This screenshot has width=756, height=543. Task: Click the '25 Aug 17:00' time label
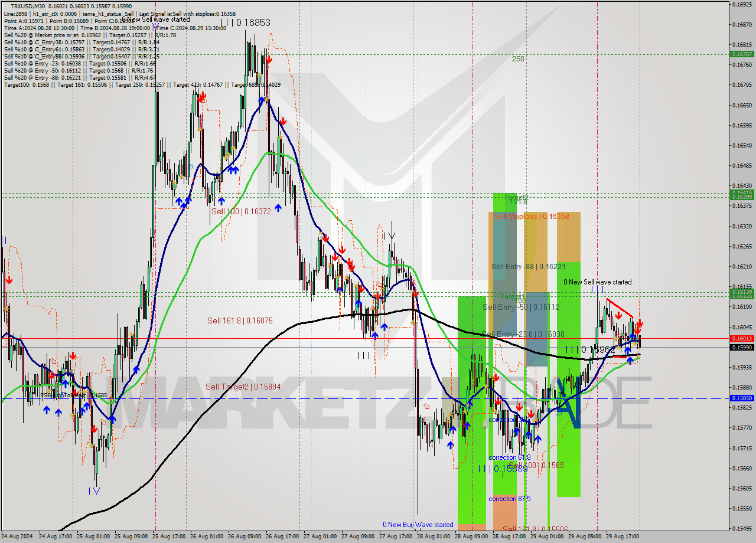click(x=170, y=537)
